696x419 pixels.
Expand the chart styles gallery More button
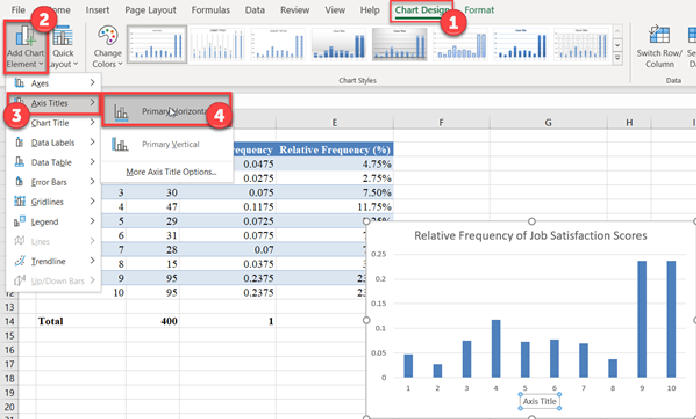(x=617, y=58)
